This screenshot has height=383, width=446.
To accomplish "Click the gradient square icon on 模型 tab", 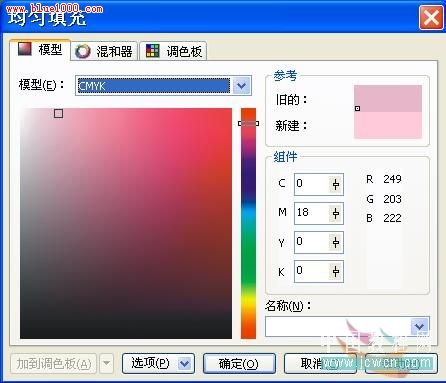I will (25, 49).
